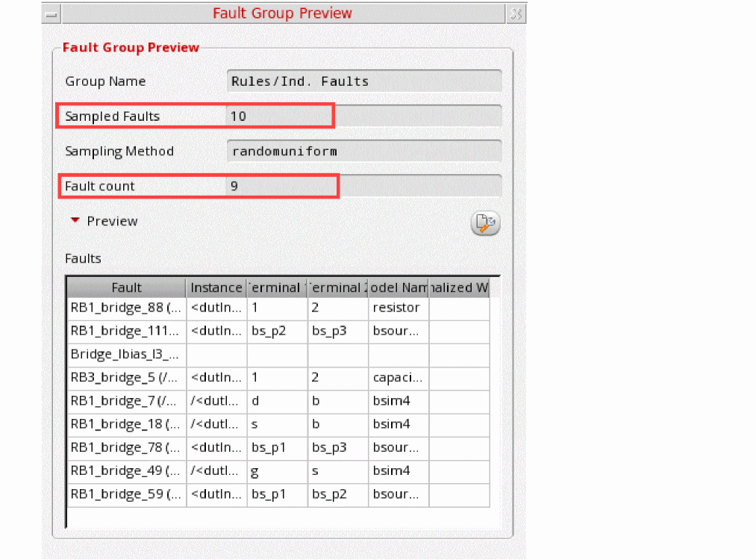The image size is (756, 560).
Task: Select the RB1_bridge_18 fault row
Action: 278,424
